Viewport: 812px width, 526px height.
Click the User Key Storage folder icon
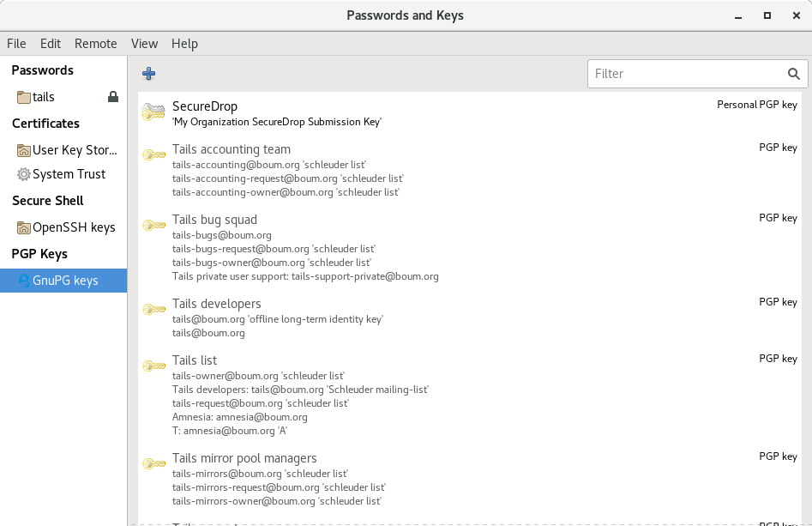24,150
